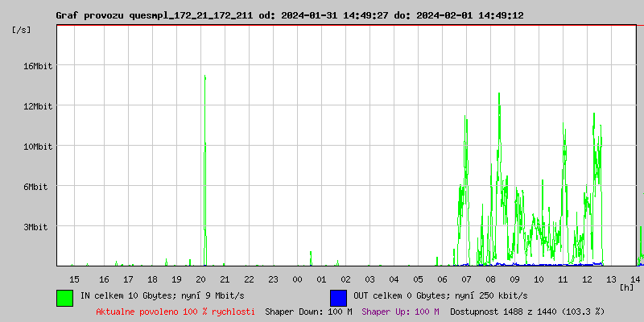Click the 6Mbit y-axis label
Image resolution: width=644 pixels, height=322 pixels.
point(37,187)
